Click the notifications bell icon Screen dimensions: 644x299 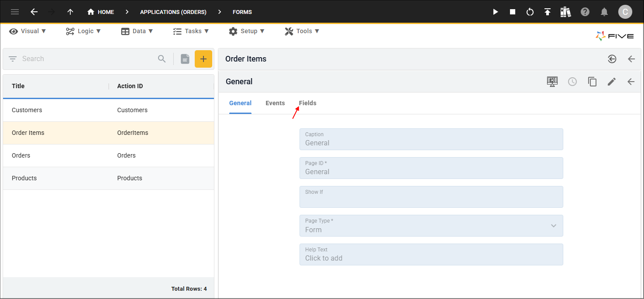604,12
